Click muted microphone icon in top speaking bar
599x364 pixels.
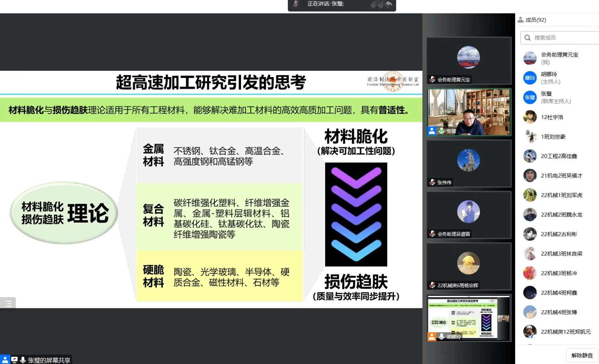[x=296, y=4]
